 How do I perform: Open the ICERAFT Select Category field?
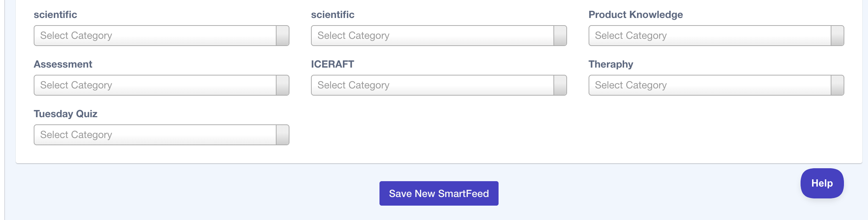click(432, 85)
